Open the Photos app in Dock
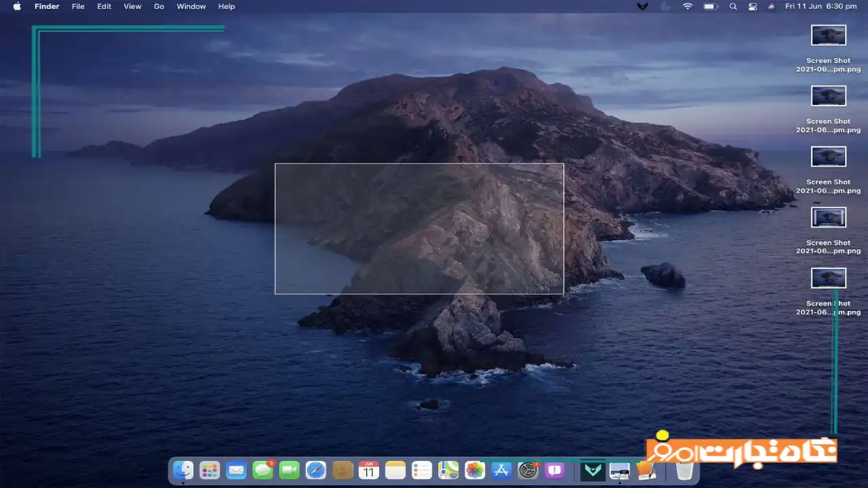 [x=475, y=470]
